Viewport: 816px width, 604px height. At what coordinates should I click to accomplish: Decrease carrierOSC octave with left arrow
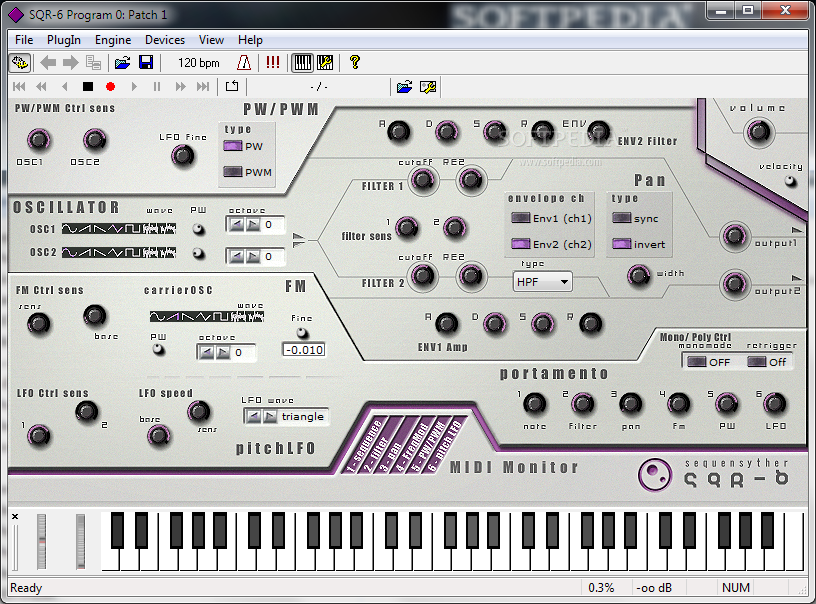[x=207, y=353]
